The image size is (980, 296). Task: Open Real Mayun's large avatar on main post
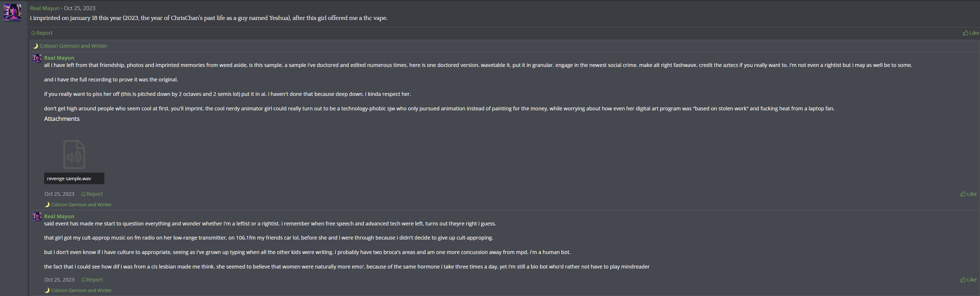pos(12,12)
